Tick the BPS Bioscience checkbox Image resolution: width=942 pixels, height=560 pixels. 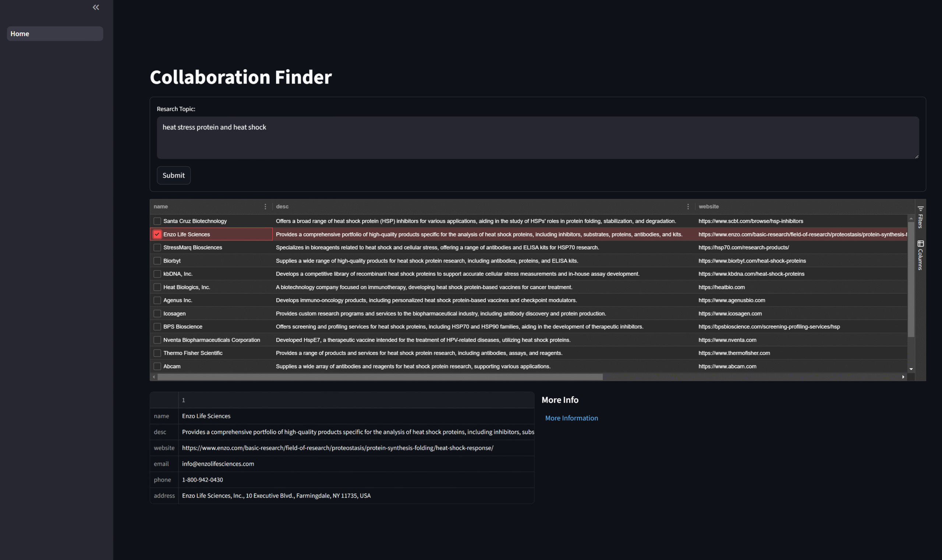pos(157,327)
